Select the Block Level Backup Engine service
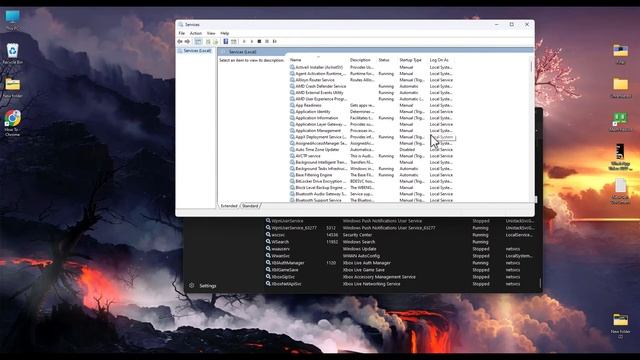The width and height of the screenshot is (640, 360). tap(371, 187)
